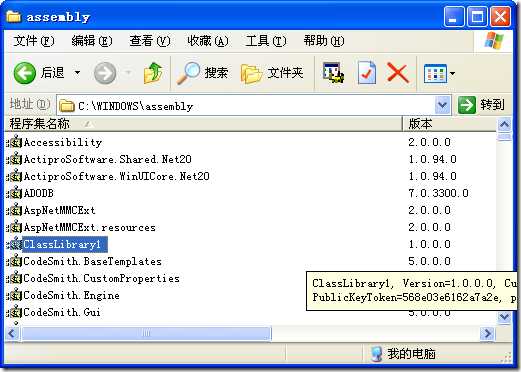Click the red X Delete icon
Screen dimensions: 521x372
tap(398, 73)
